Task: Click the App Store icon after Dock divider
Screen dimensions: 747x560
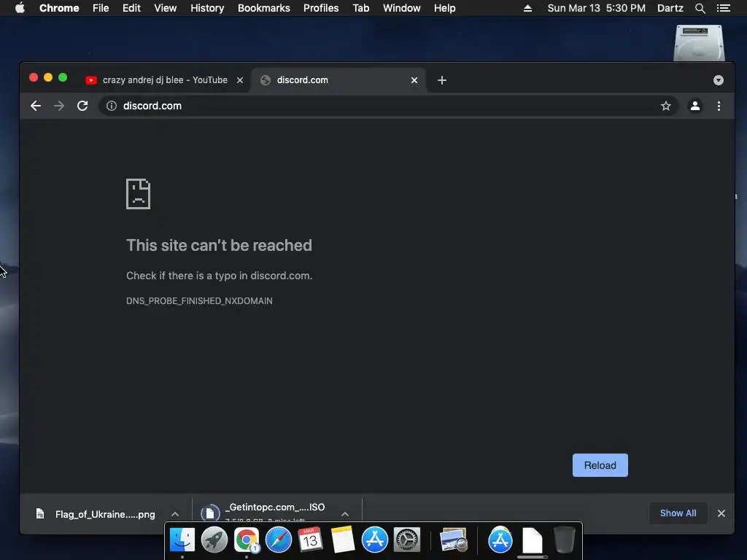Action: pyautogui.click(x=500, y=540)
